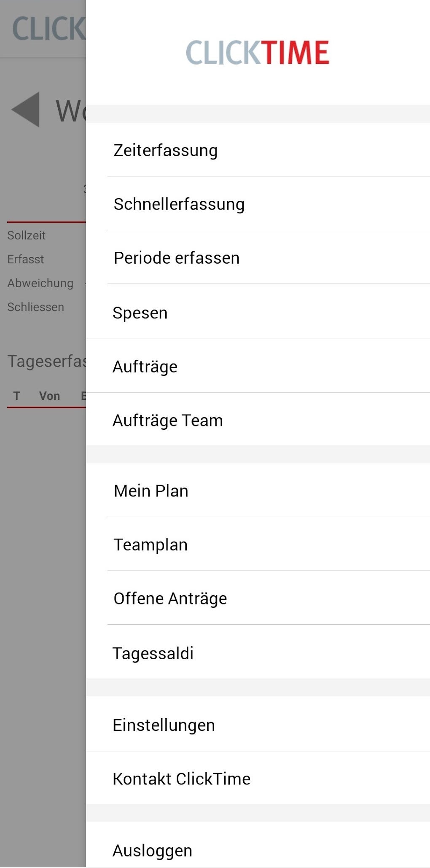Click Schliessen in the background panel

pyautogui.click(x=35, y=307)
